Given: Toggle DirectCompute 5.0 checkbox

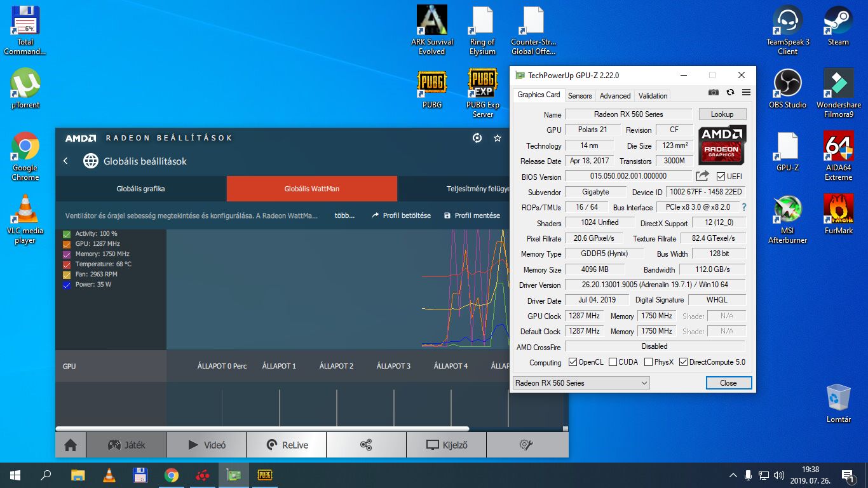Looking at the screenshot, I should coord(683,362).
